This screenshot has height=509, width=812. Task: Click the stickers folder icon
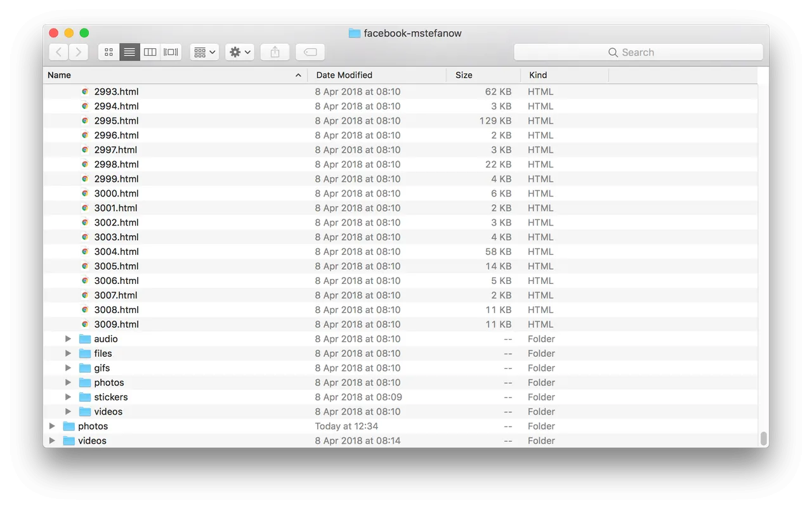pos(85,397)
